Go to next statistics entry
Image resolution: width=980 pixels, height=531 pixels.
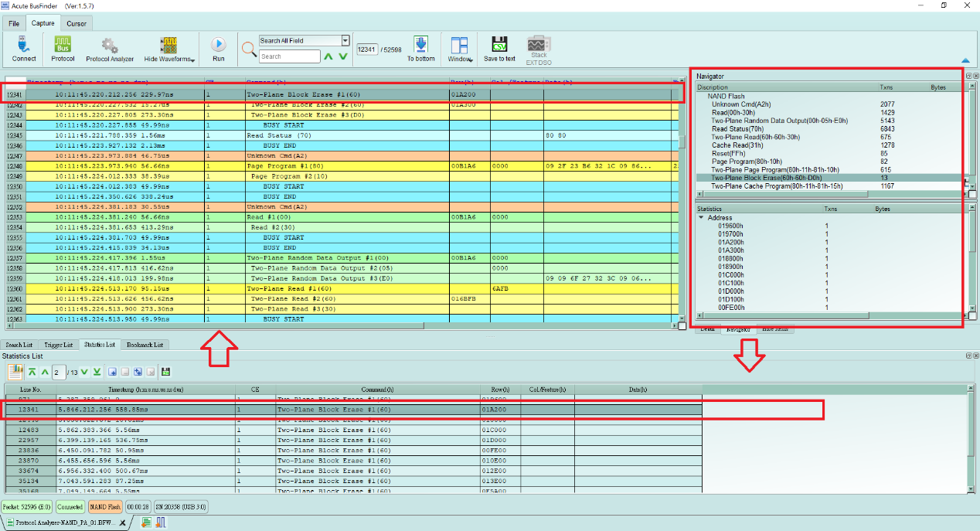pyautogui.click(x=85, y=372)
